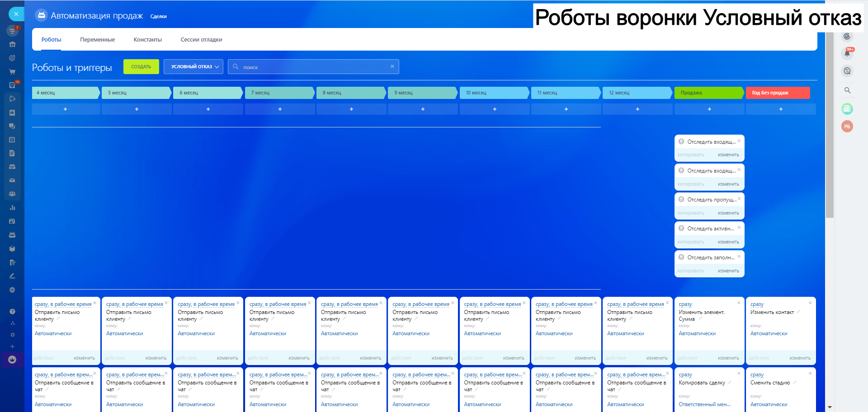868x412 pixels.
Task: Click the search magnifier in right sidebar
Action: pyautogui.click(x=847, y=90)
